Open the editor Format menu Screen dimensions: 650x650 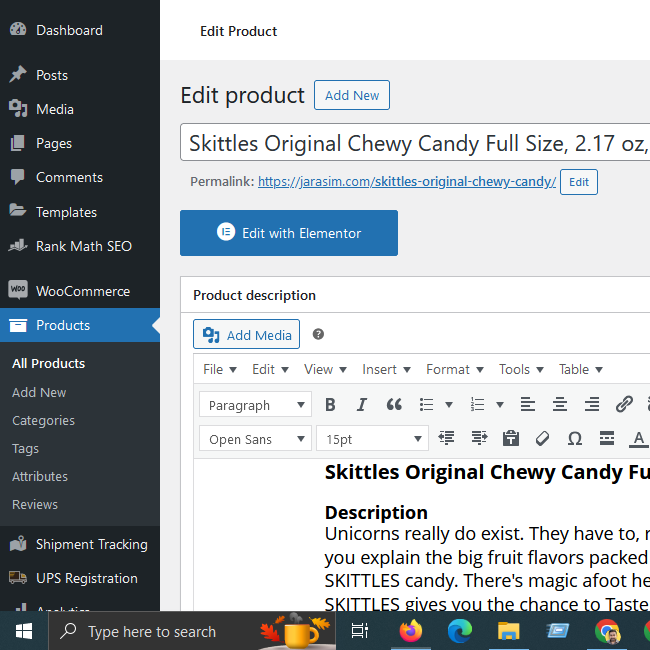[455, 369]
